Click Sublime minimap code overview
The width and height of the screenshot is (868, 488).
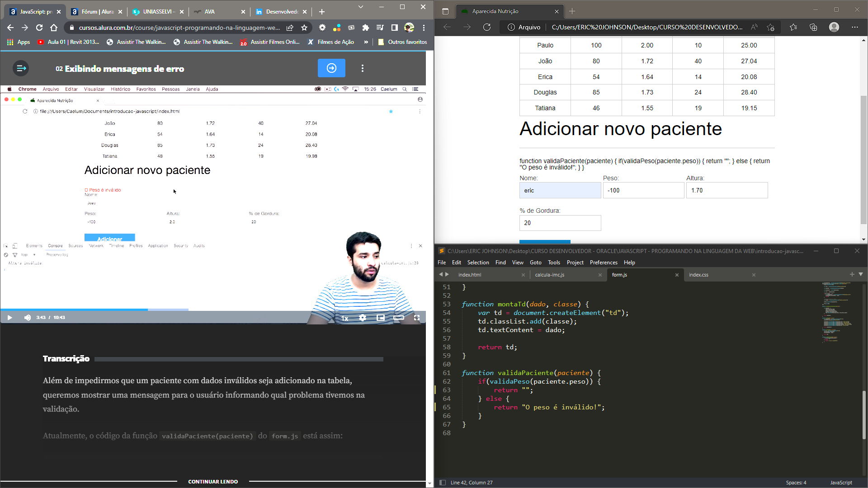point(836,312)
